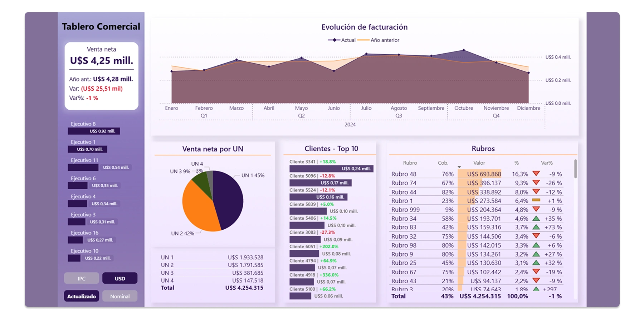Screen dimensions: 644x319
Task: Click the red down arrow for Rubro 48
Action: click(x=536, y=174)
